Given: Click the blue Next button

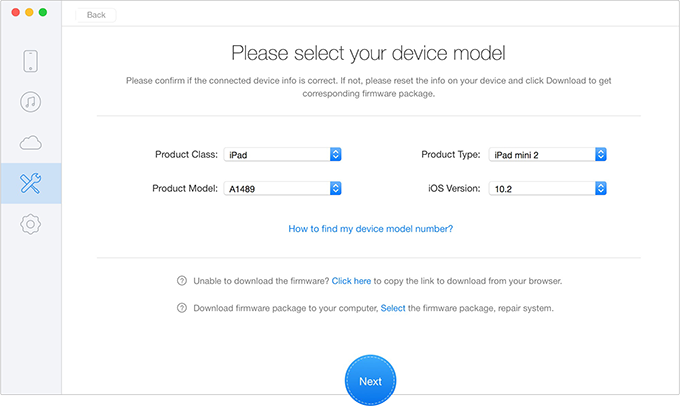Looking at the screenshot, I should coord(370,380).
